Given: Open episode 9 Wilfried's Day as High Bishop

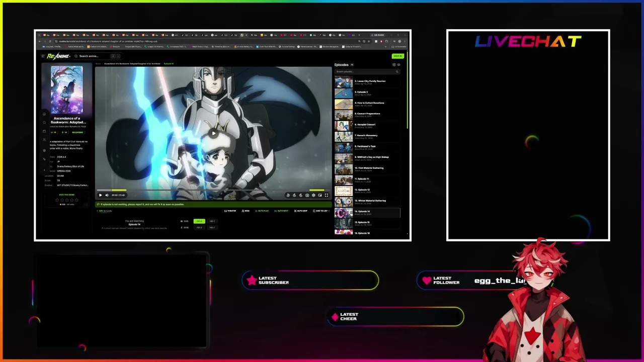Looking at the screenshot, I should click(367, 158).
